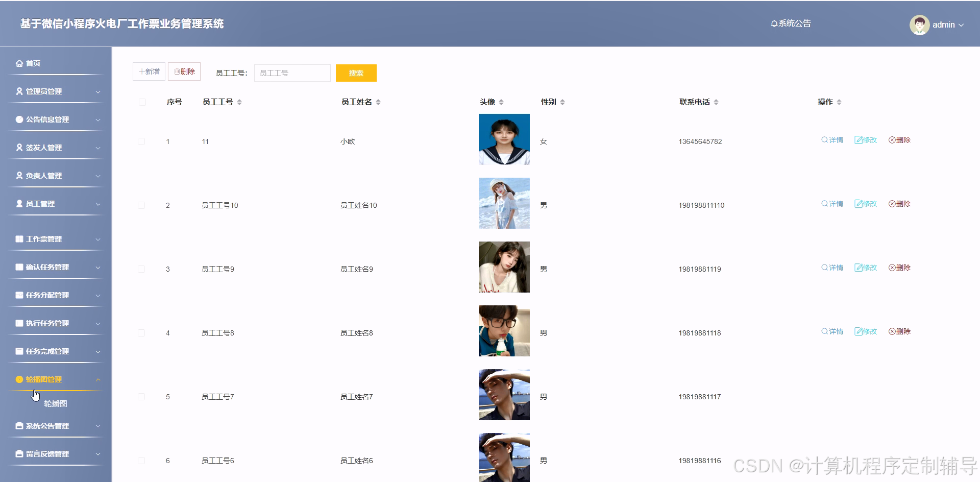Open 确认任务管理 menu label
Screen dimensions: 980x482
pos(47,267)
